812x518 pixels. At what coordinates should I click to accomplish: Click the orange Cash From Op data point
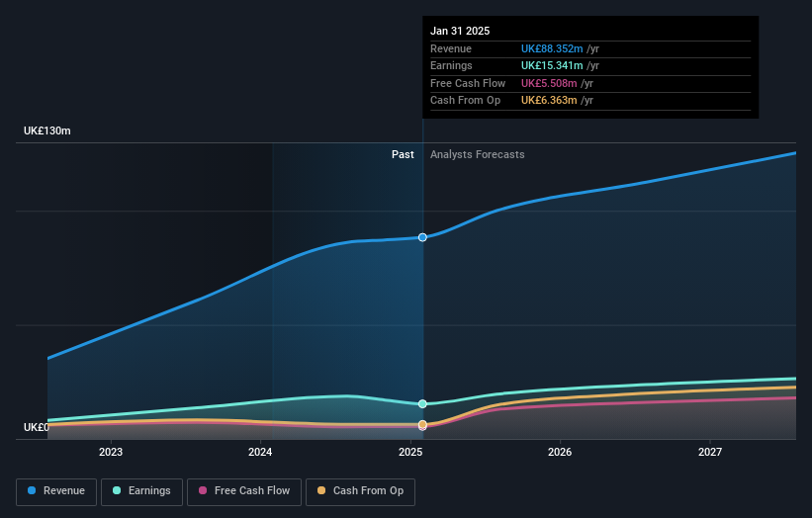pos(422,424)
